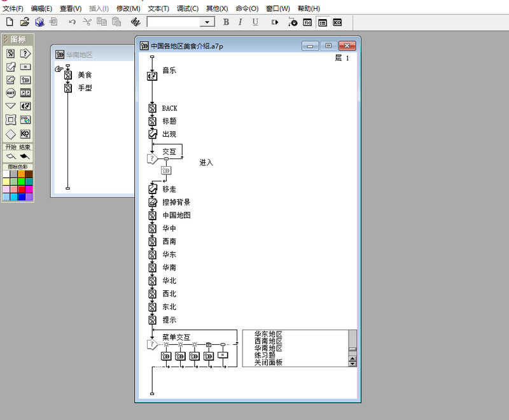Screen dimensions: 509x420
Task: Select the Sound icon in the icon palette
Action: (25, 106)
